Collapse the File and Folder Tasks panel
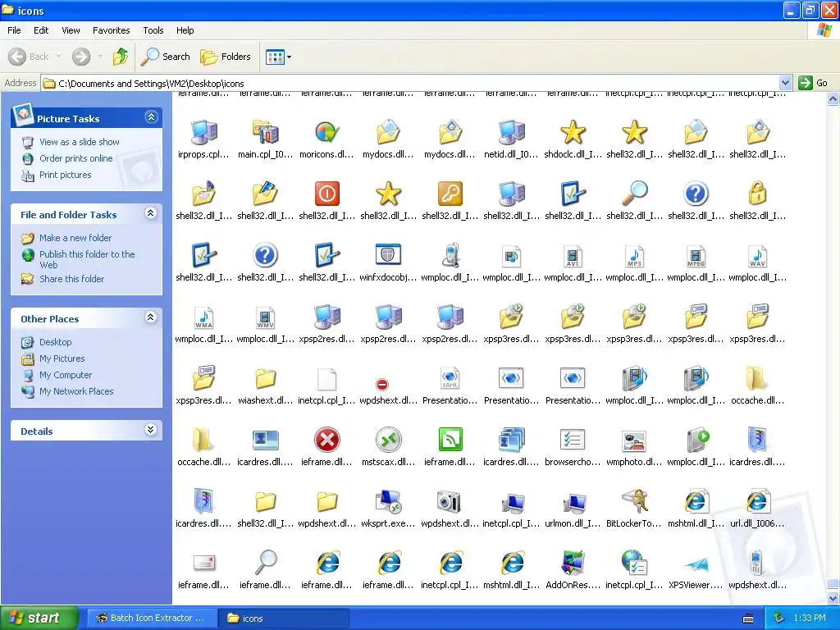The image size is (840, 630). click(151, 214)
